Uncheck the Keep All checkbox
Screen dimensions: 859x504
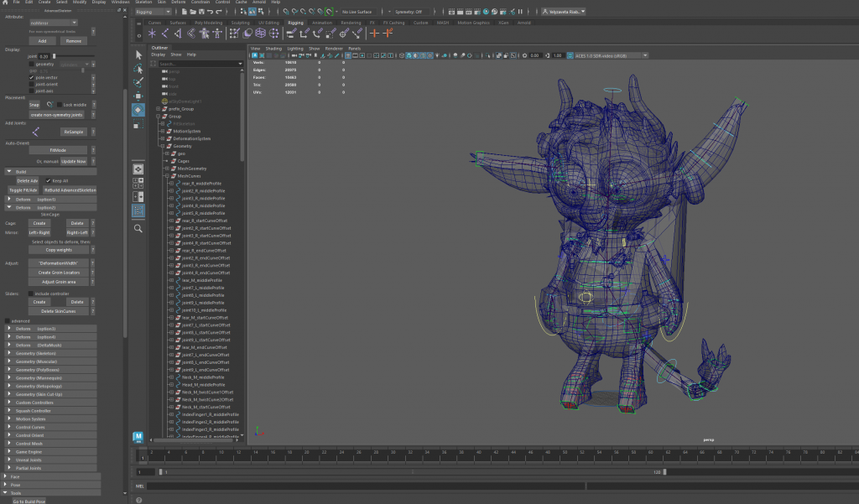pyautogui.click(x=48, y=180)
